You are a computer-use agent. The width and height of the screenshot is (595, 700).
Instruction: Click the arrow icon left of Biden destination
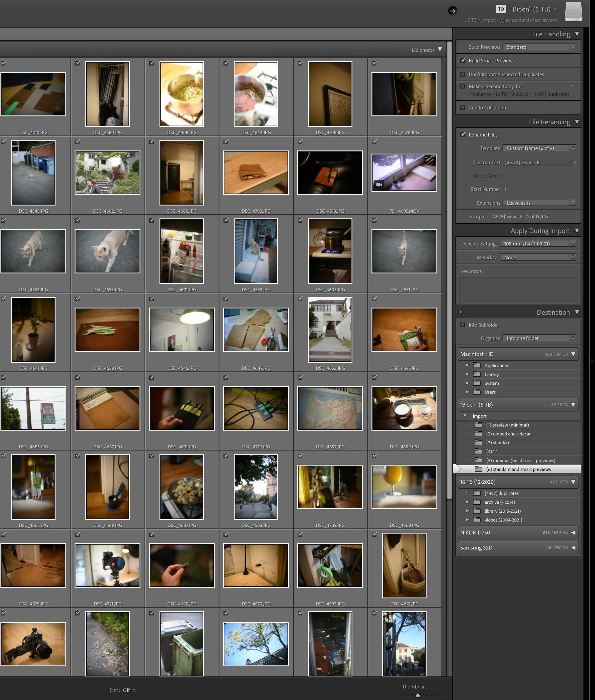point(452,11)
